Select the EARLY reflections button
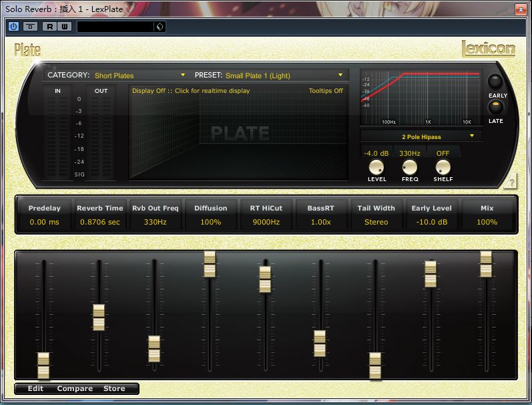 coord(495,82)
